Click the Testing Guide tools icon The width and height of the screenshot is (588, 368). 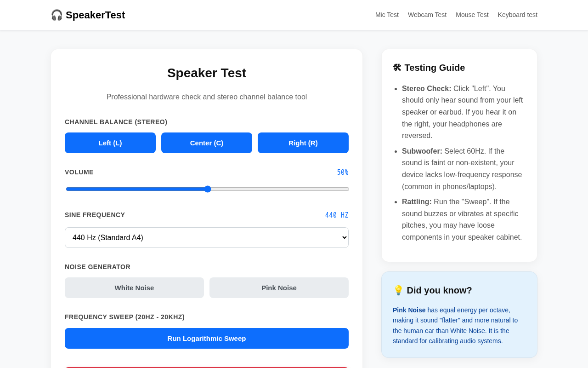pos(397,68)
